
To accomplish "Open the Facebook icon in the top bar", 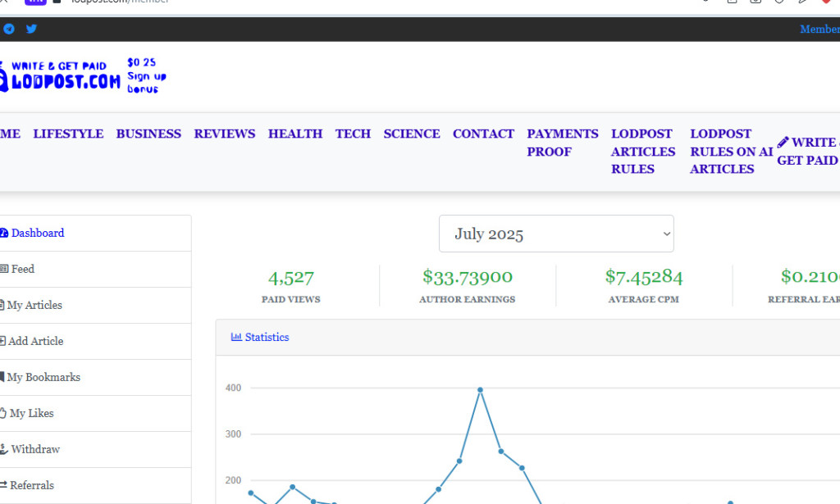I will [9, 29].
